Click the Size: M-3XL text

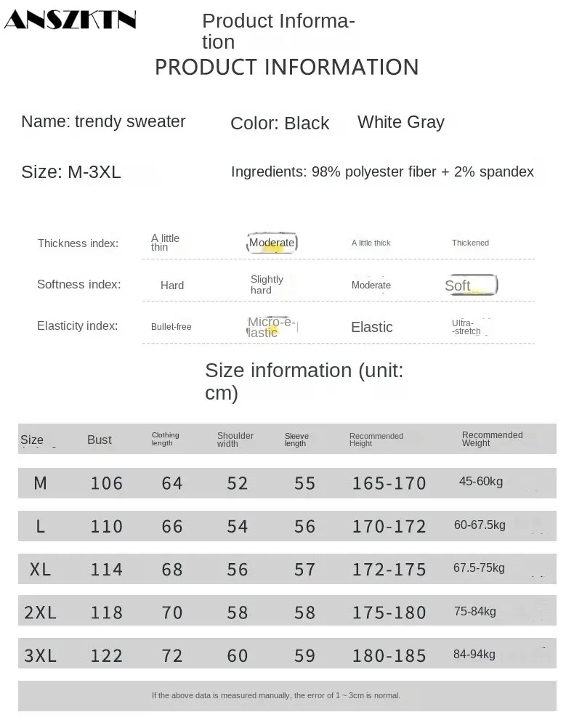coord(71,172)
